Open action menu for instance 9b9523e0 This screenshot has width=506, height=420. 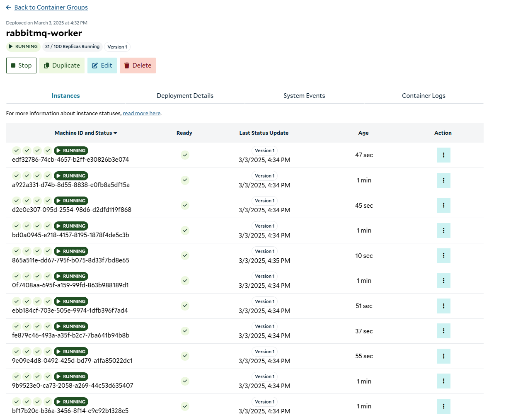[443, 381]
